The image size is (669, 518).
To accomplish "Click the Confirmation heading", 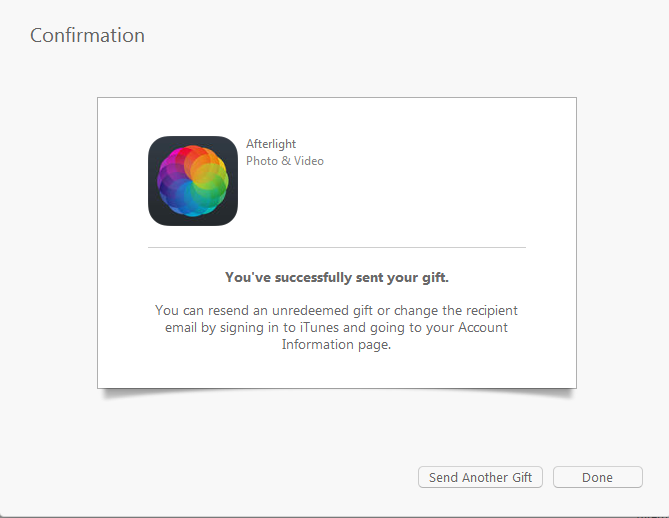I will pyautogui.click(x=87, y=35).
